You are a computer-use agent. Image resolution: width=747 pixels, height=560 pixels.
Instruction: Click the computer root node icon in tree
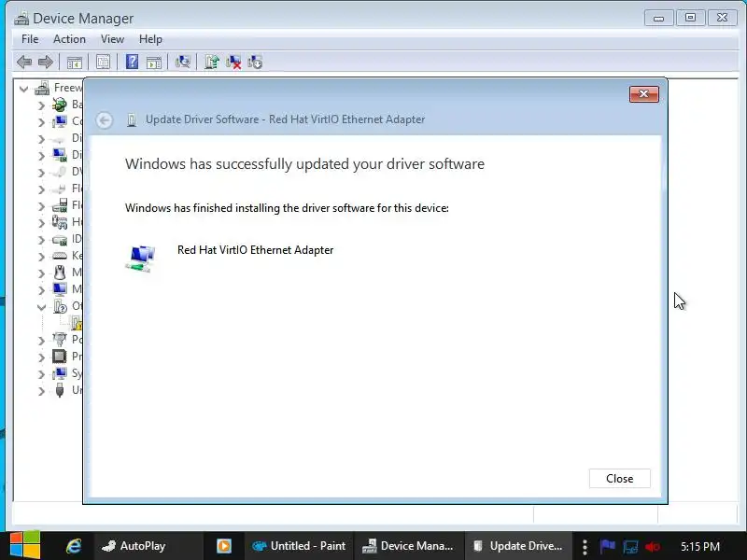[42, 88]
